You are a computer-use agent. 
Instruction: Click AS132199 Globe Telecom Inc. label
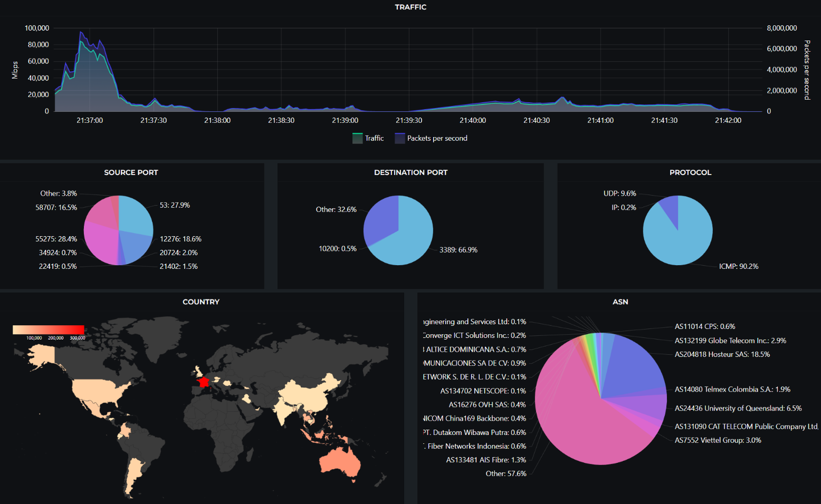730,341
